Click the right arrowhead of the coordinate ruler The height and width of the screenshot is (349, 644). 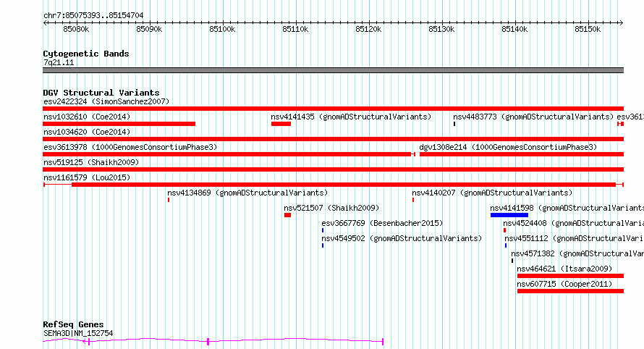click(622, 23)
